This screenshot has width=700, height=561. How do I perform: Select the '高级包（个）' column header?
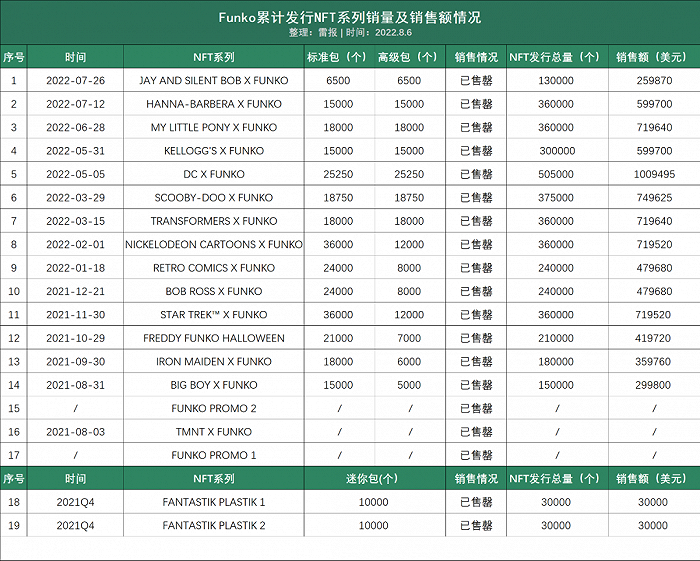[x=408, y=58]
